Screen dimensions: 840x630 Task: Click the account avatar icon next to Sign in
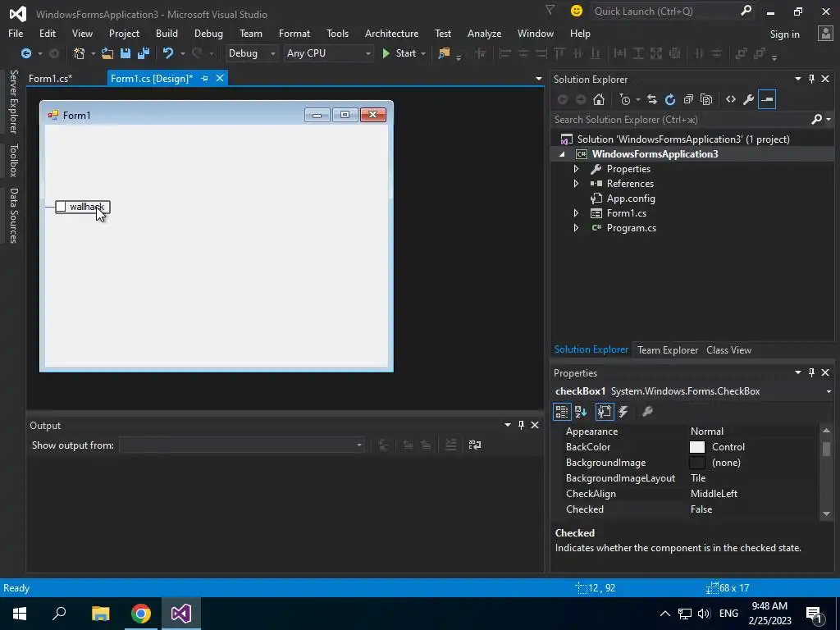point(825,34)
